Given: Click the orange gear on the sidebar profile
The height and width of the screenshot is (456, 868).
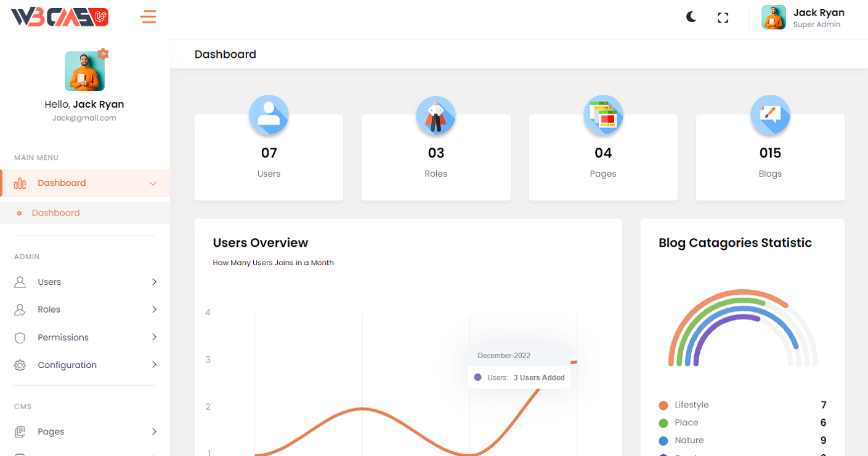Looking at the screenshot, I should coord(103,54).
